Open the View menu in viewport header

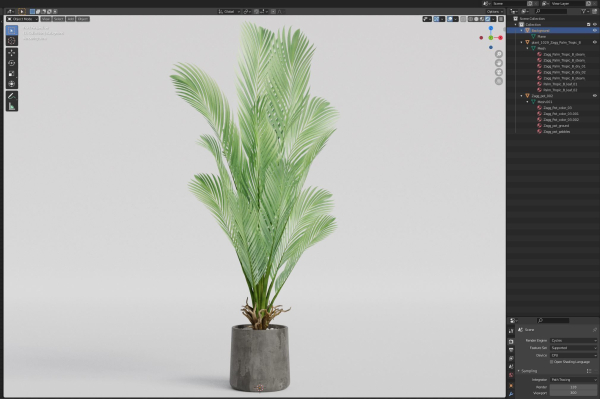[46, 19]
